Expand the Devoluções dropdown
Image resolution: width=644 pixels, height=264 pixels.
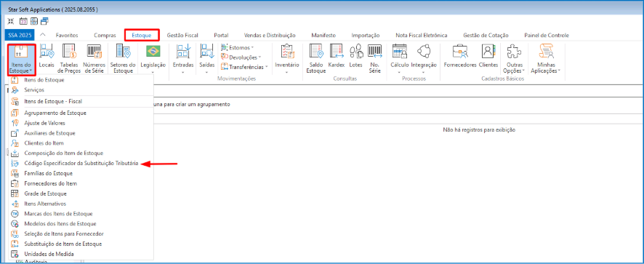coord(241,57)
